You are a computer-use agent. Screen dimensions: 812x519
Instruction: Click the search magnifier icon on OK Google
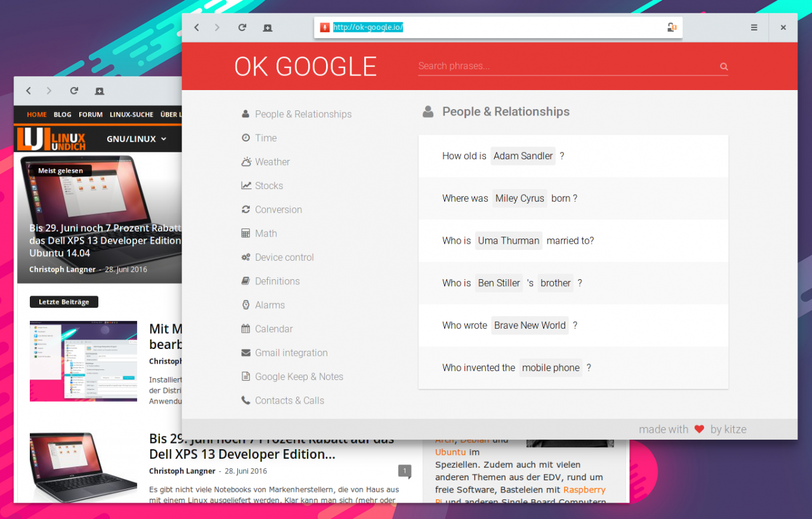(x=724, y=66)
